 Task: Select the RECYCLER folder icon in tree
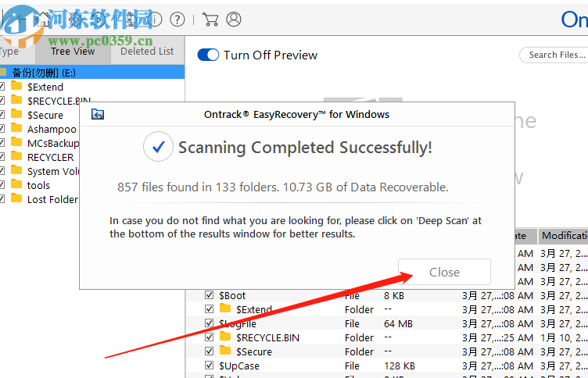pyautogui.click(x=16, y=156)
